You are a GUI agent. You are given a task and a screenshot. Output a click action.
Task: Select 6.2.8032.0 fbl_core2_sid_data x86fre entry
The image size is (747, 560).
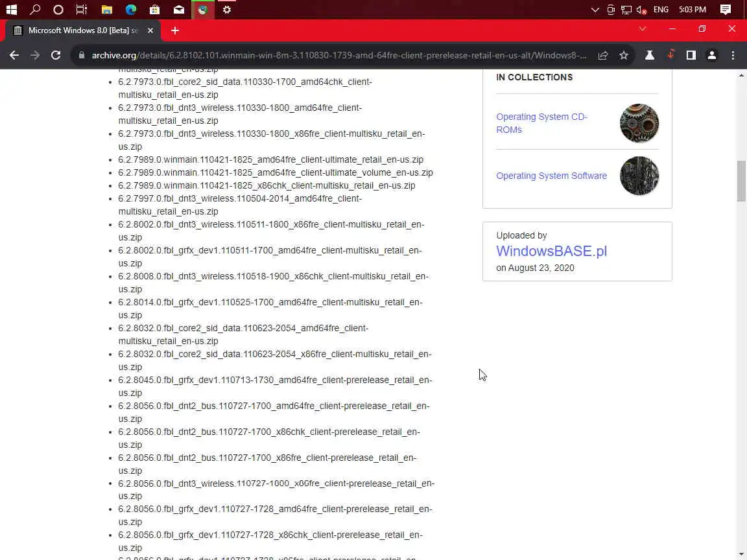(x=275, y=360)
